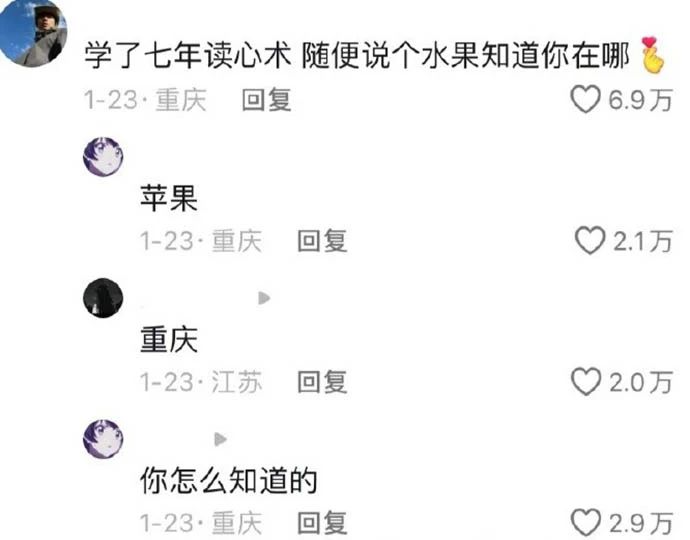Reply to the 你怎么知道的 comment
The height and width of the screenshot is (540, 690).
pos(322,523)
